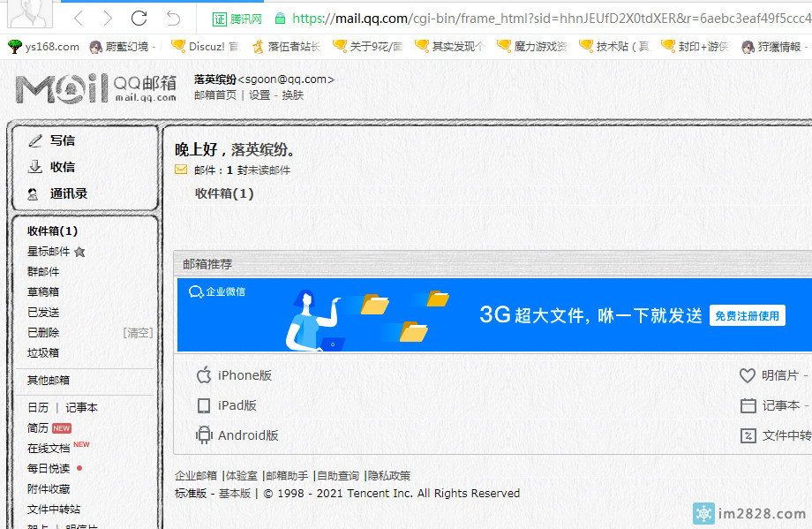This screenshot has width=812, height=529.
Task: Click 收信 to receive mail
Action: (62, 167)
